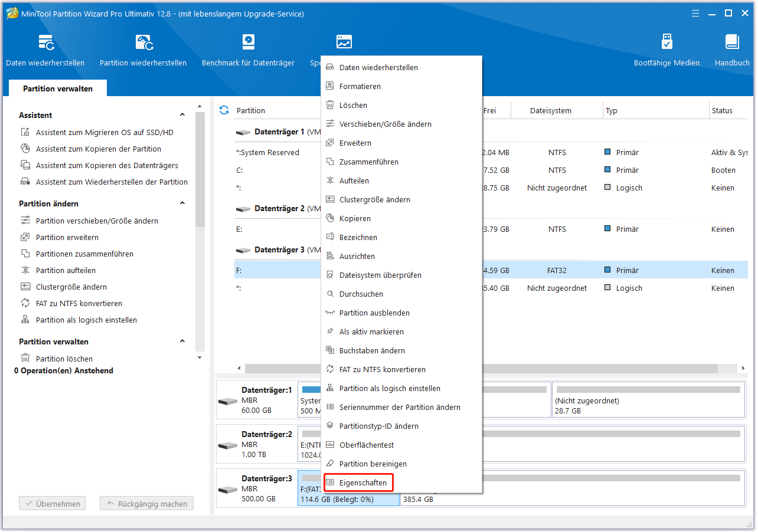
Task: Select Seriennummer der Partition ändern entry
Action: [x=401, y=408]
